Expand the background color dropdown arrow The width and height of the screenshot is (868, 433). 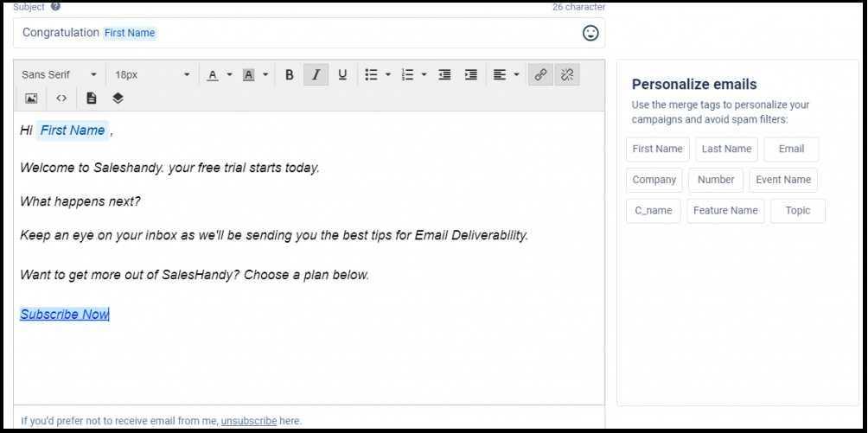[x=265, y=74]
